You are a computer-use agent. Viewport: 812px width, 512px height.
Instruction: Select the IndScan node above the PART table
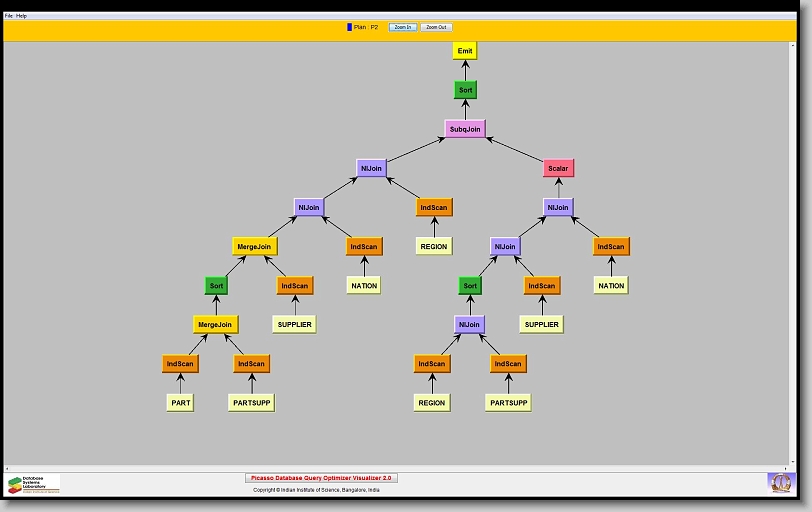pyautogui.click(x=180, y=364)
